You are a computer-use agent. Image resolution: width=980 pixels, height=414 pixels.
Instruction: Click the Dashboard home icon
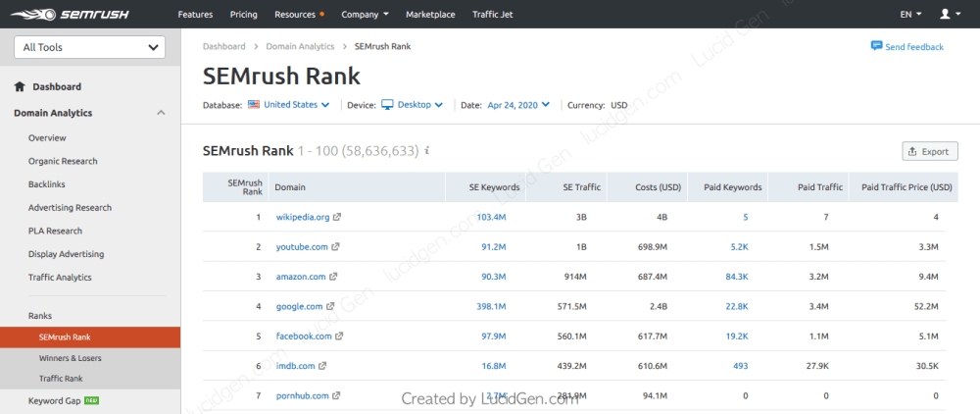[20, 87]
